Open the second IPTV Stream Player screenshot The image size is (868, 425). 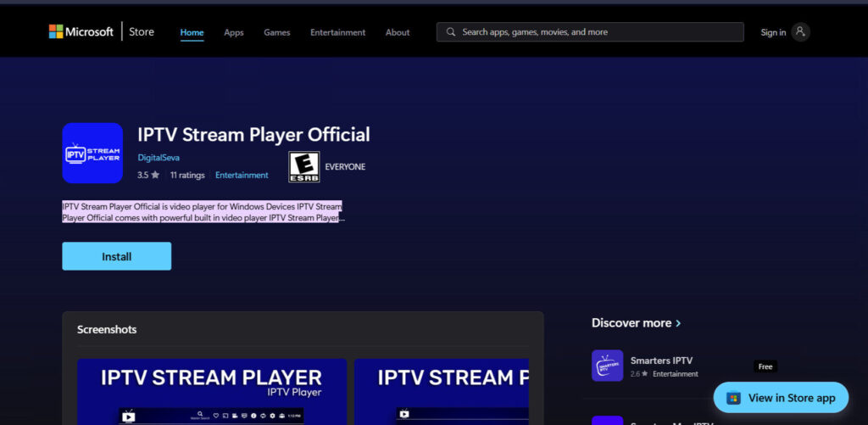coord(441,392)
